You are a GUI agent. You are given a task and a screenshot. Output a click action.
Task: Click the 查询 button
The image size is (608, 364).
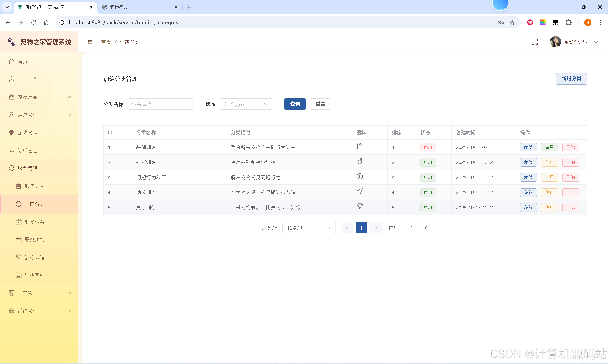coord(295,104)
